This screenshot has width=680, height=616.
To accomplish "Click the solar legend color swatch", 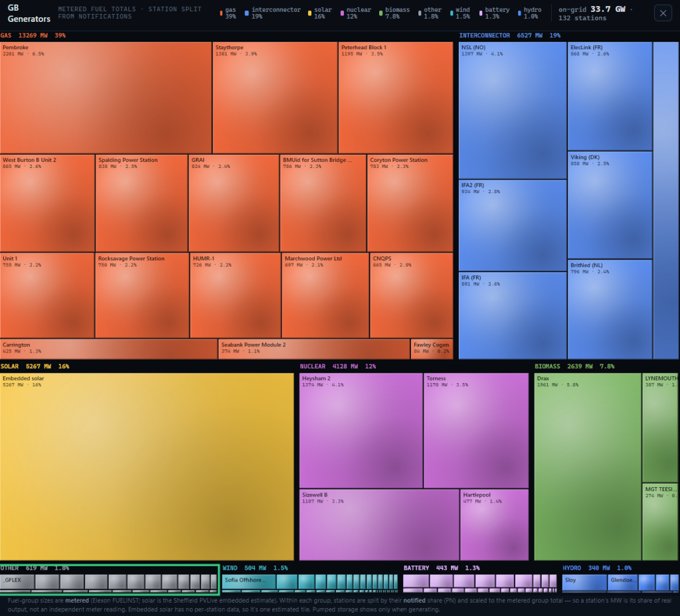I will tap(309, 13).
